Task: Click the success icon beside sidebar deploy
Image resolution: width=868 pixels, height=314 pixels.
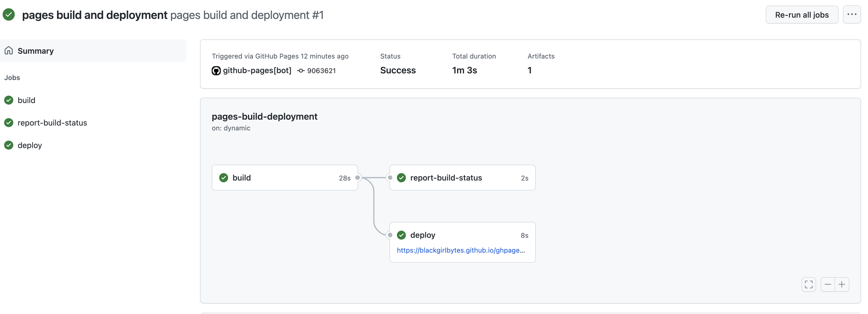Action: tap(9, 145)
